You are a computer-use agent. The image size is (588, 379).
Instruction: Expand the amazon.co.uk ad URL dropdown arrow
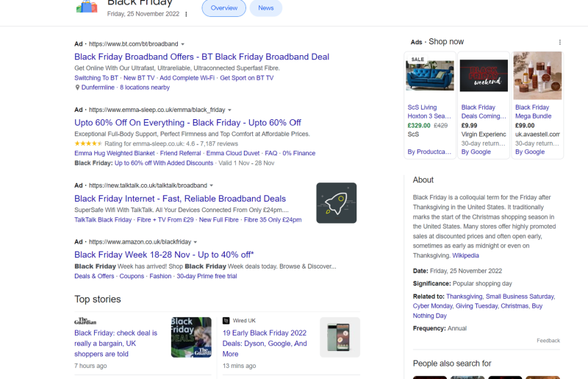196,242
